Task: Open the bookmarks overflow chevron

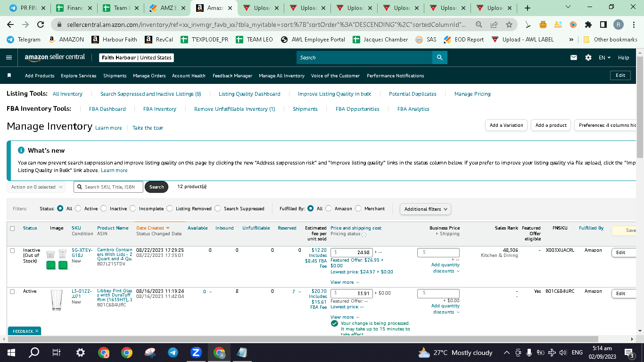Action: (x=571, y=40)
